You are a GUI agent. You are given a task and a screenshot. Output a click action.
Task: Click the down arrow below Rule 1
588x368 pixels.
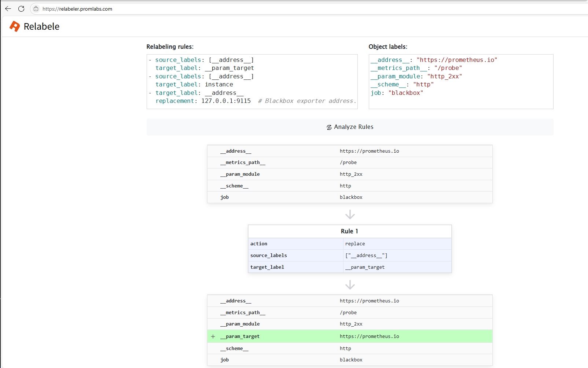coord(350,285)
